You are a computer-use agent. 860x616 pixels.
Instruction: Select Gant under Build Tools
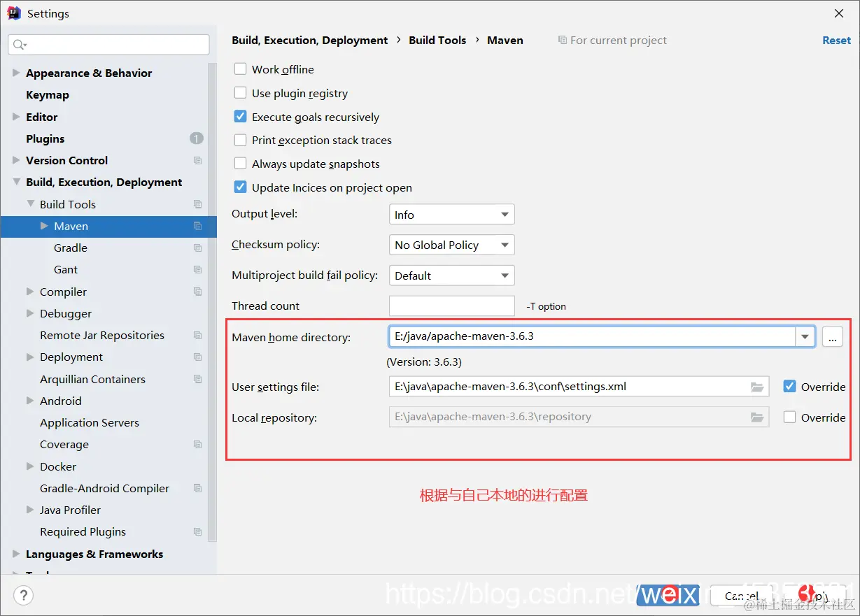[x=66, y=270]
